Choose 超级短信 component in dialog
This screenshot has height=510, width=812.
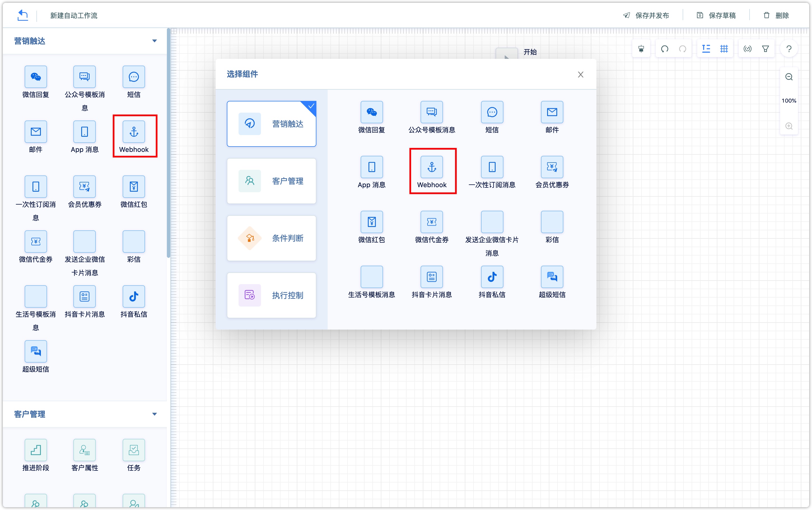pos(552,277)
